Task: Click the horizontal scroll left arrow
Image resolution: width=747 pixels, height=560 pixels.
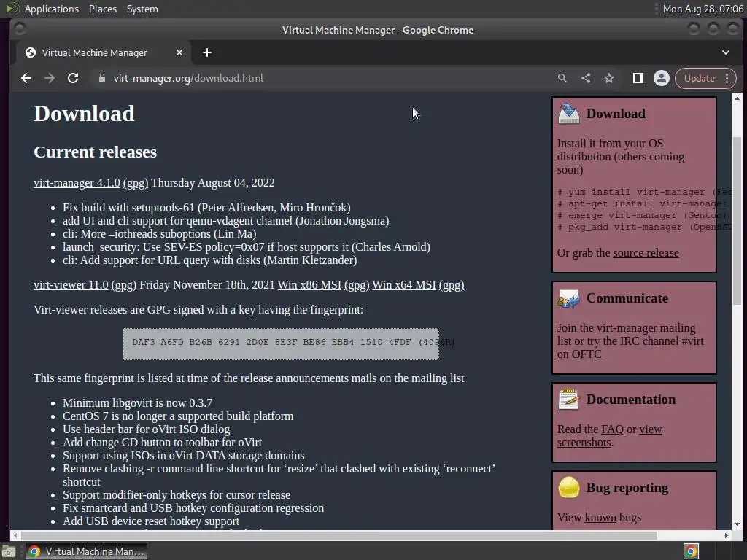Action: pyautogui.click(x=15, y=535)
